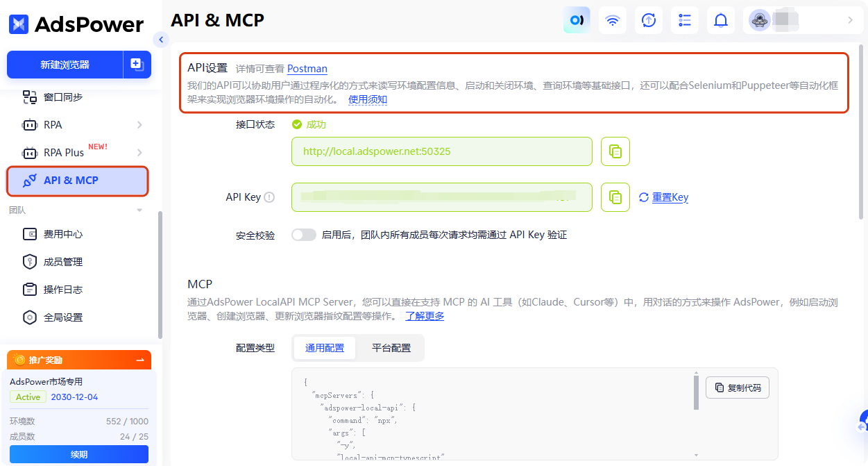
Task: Switch to the 通用配置 tab
Action: [x=325, y=348]
